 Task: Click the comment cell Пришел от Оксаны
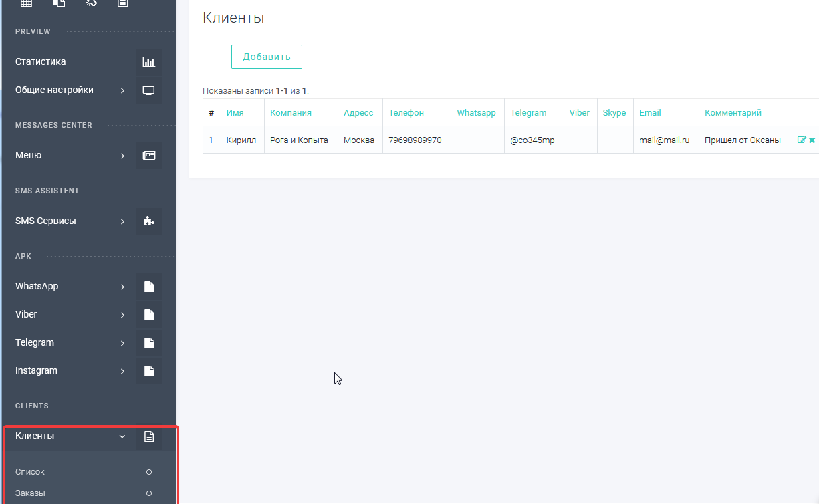point(743,140)
